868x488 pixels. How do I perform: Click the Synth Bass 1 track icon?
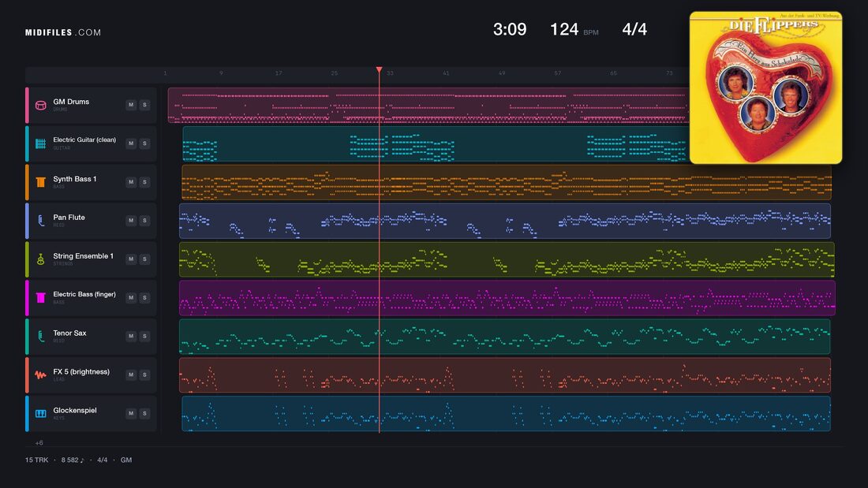[x=40, y=182]
